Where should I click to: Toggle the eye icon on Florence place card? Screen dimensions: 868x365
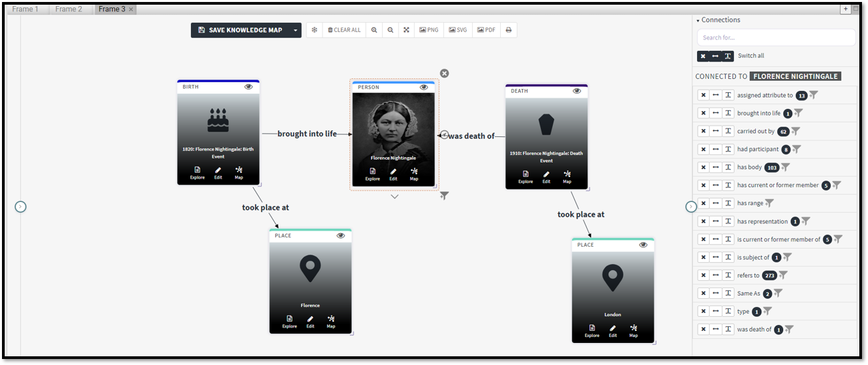[341, 236]
